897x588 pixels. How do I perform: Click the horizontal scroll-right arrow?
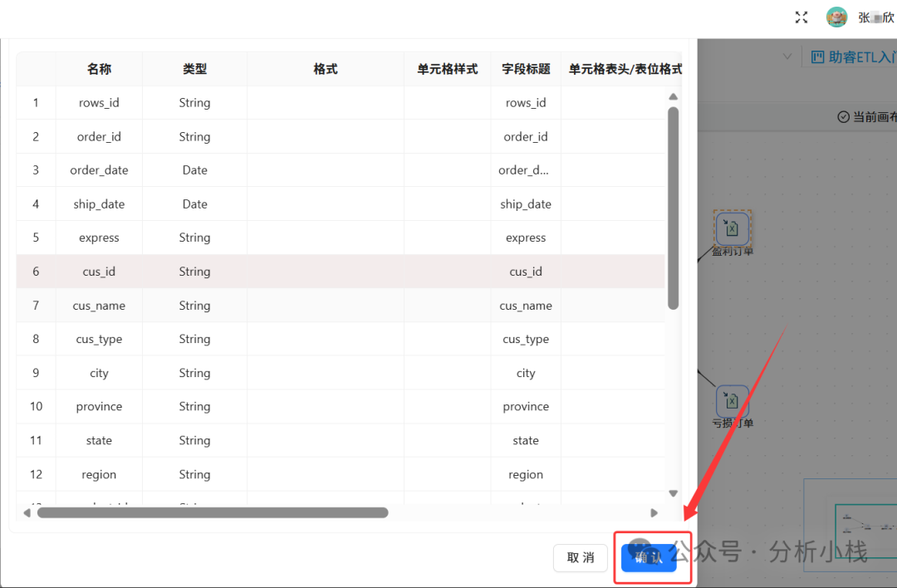[x=654, y=512]
